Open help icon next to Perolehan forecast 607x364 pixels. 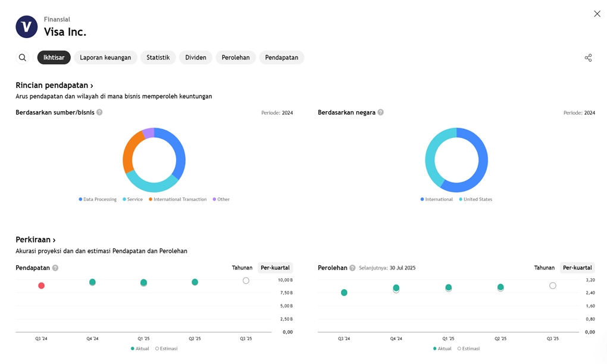[352, 268]
